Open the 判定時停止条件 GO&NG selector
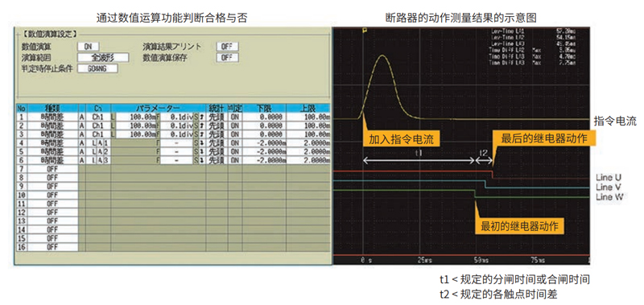Screen dimensions: 644x305 coord(97,68)
